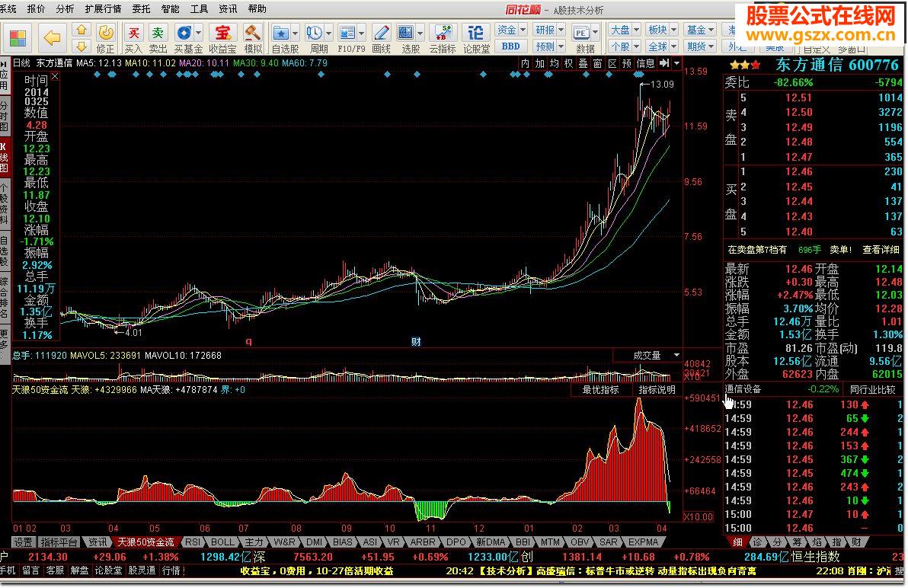Screen dimensions: 908x588
Task: Select the EXPMA indicator tab
Action: point(644,542)
